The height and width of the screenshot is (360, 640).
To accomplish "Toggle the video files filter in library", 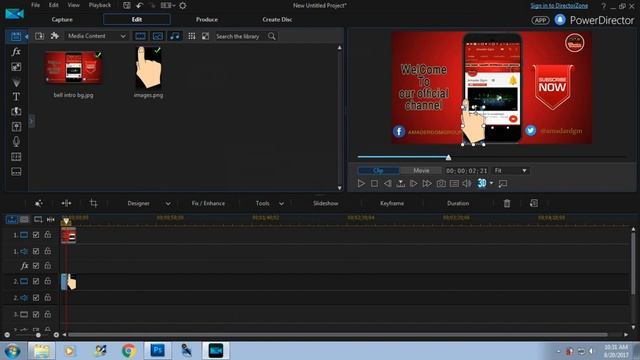I will point(140,36).
